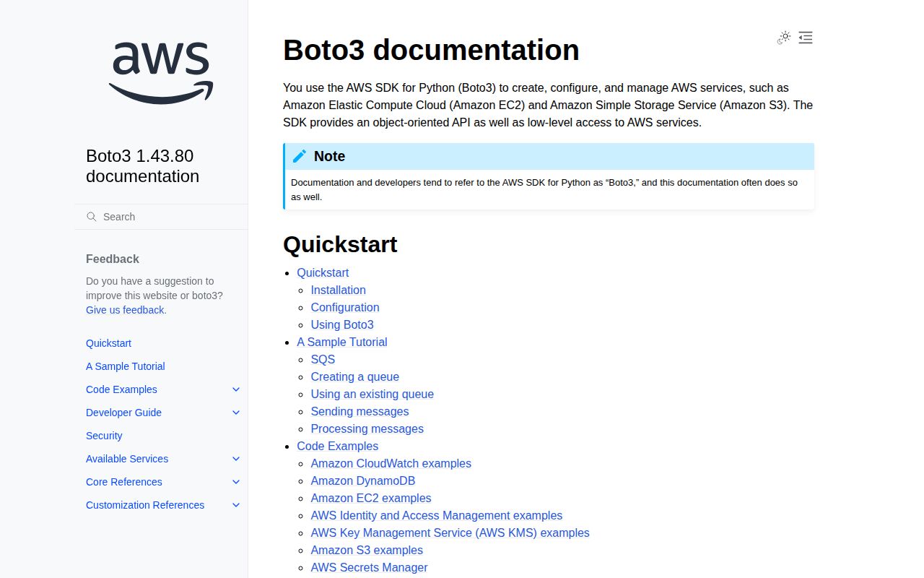Open Using an existing queue link
924x578 pixels.
372,394
